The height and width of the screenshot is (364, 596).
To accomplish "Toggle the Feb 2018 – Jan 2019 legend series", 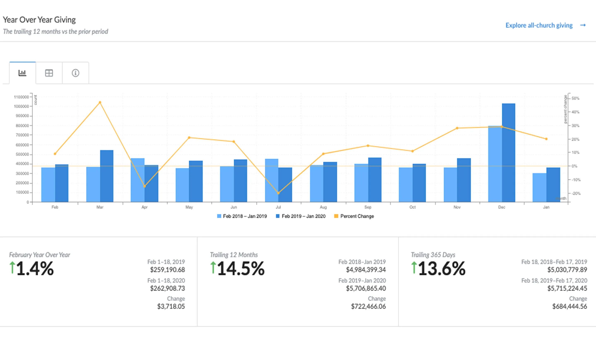I will pyautogui.click(x=245, y=216).
